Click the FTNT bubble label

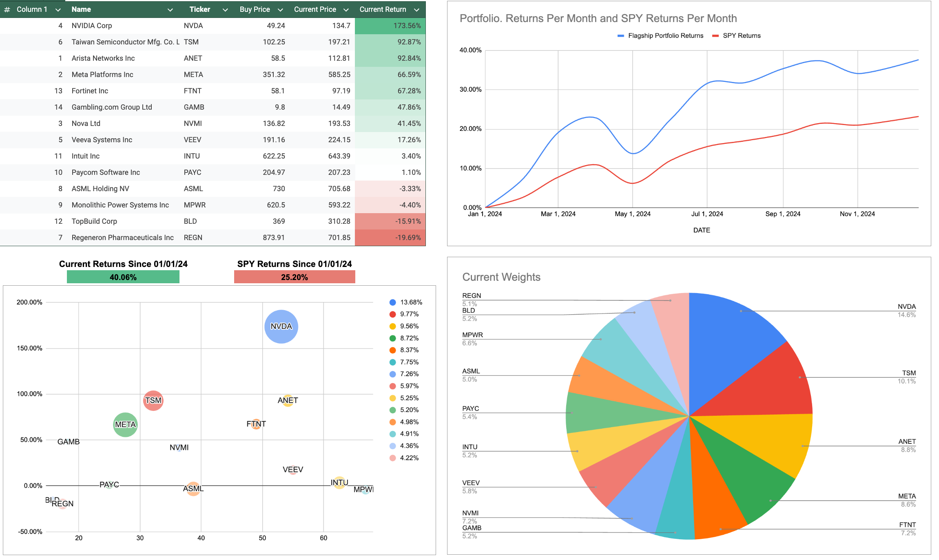[256, 424]
